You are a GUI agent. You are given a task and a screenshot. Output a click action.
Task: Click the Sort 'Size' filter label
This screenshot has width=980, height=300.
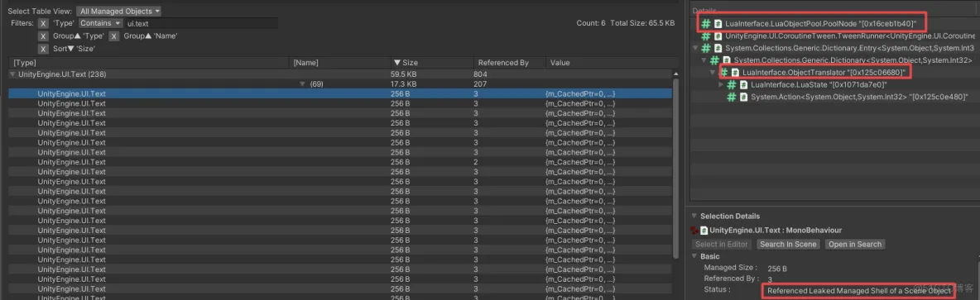74,49
